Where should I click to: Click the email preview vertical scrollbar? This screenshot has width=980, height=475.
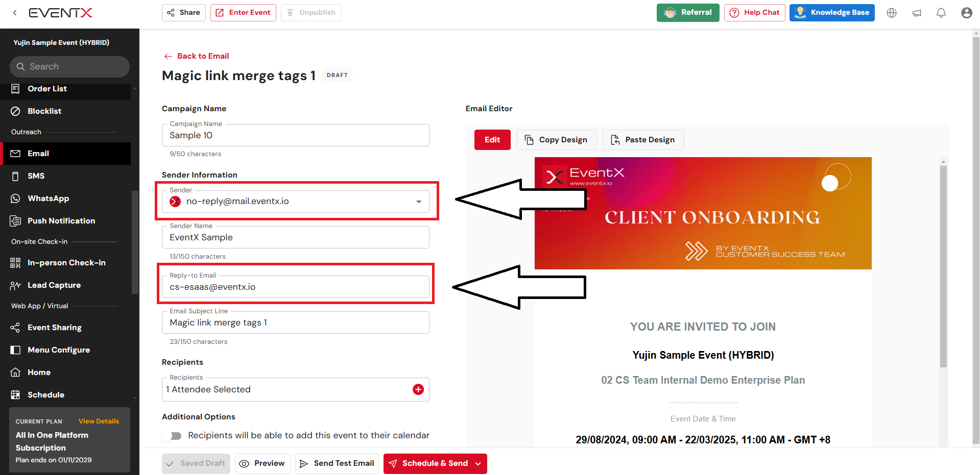[943, 265]
